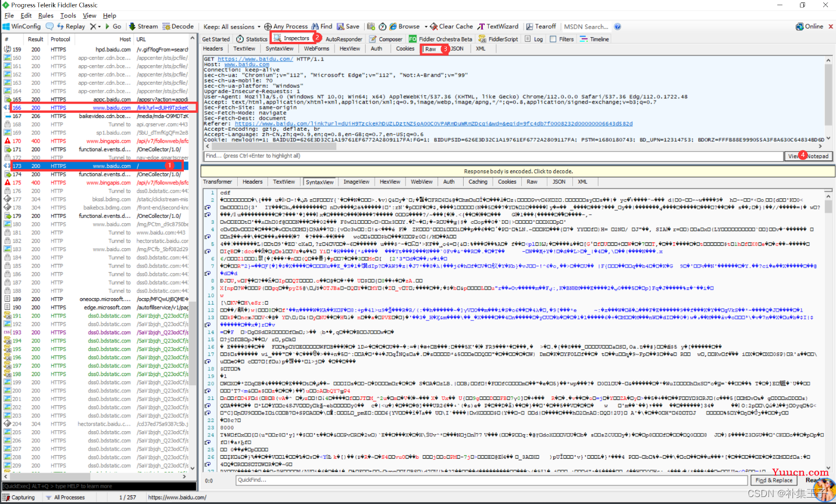Switch response view to the ImageView tab

[356, 182]
